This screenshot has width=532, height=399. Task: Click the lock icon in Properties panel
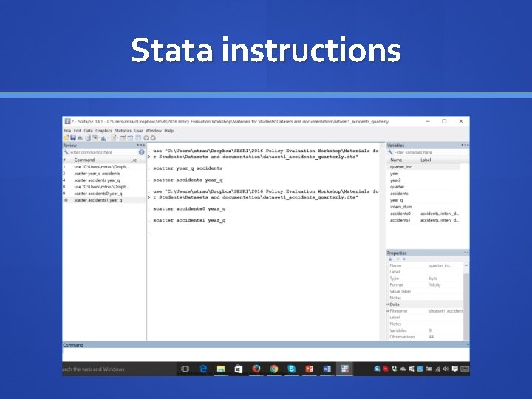tap(390, 259)
